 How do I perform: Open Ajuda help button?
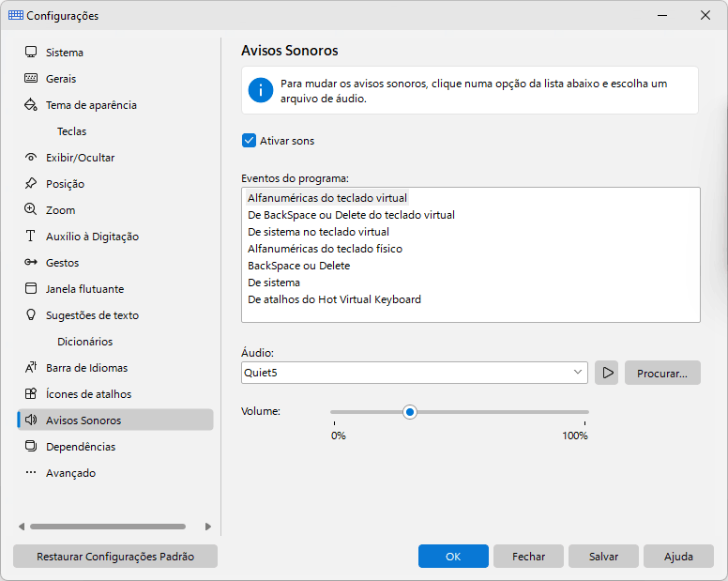[x=678, y=557]
